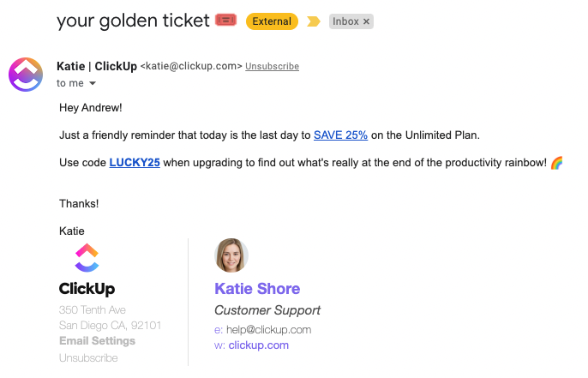Image resolution: width=588 pixels, height=378 pixels.
Task: Click the yellow External label tag
Action: 272,21
